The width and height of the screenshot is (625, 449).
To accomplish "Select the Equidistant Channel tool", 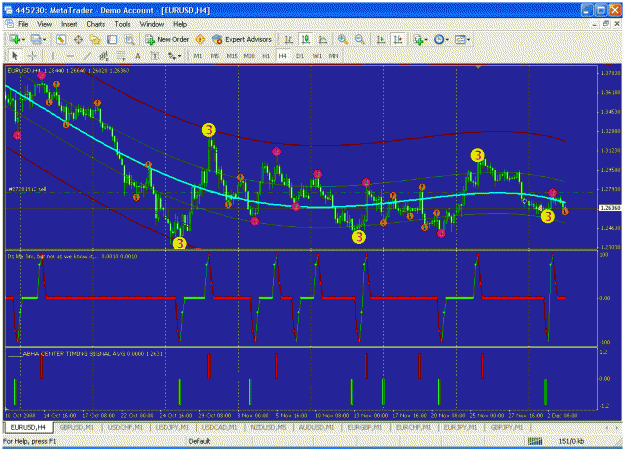I will coord(104,56).
